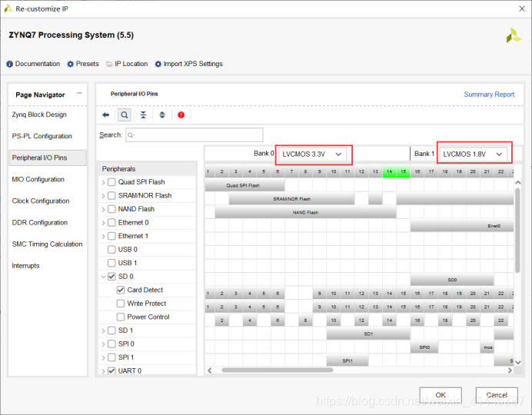Open the Documentation link

click(x=38, y=64)
